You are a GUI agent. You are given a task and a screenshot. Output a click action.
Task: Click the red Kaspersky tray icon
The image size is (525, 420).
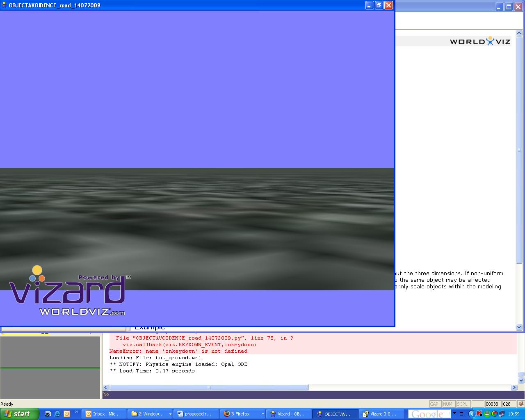click(x=479, y=414)
